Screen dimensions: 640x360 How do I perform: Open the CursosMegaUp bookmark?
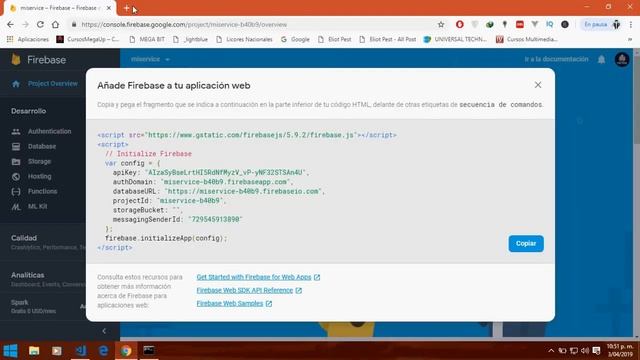[88, 39]
